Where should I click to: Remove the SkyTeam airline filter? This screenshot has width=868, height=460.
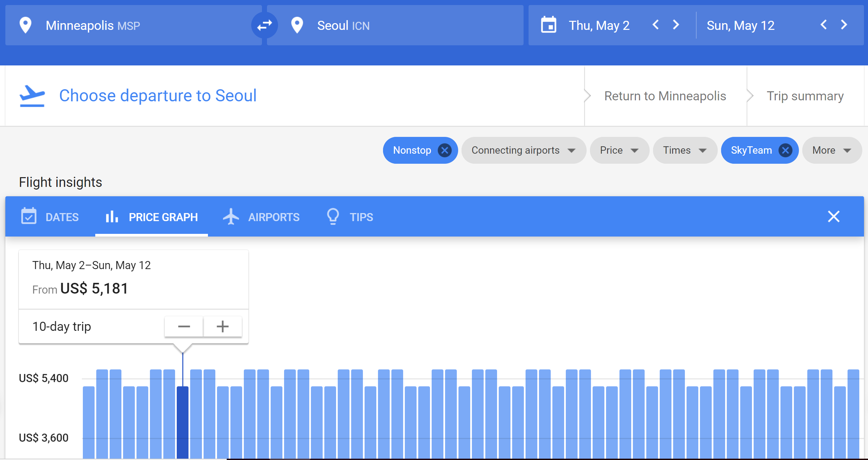(x=785, y=150)
